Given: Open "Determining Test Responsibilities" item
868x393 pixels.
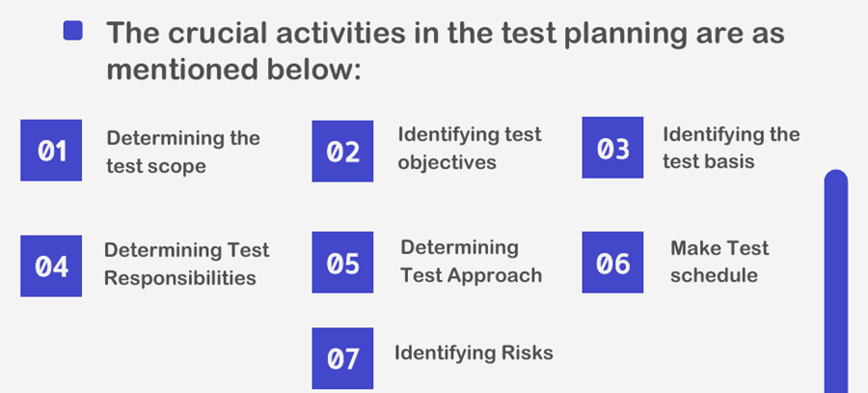Looking at the screenshot, I should pos(186,264).
